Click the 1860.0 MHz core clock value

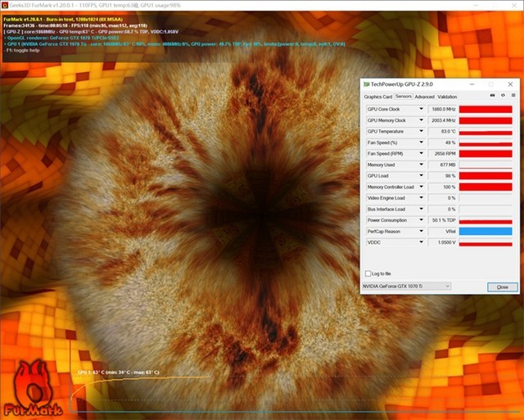(x=442, y=109)
